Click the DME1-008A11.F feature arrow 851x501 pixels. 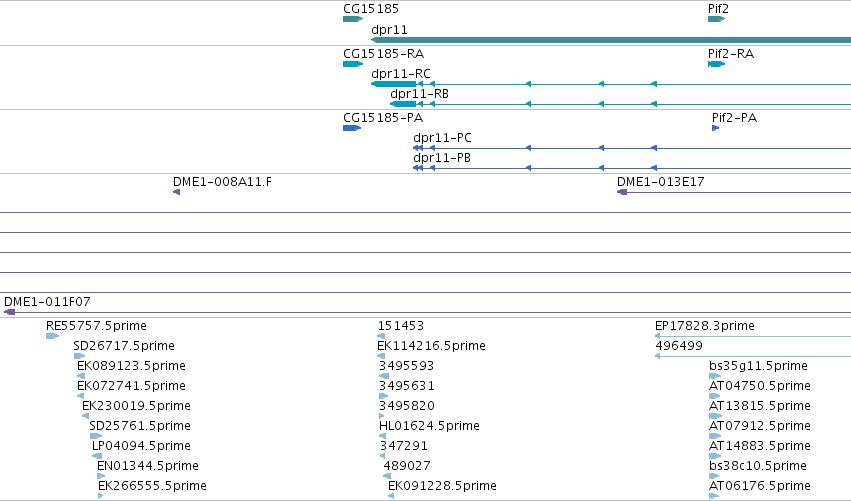tap(176, 192)
